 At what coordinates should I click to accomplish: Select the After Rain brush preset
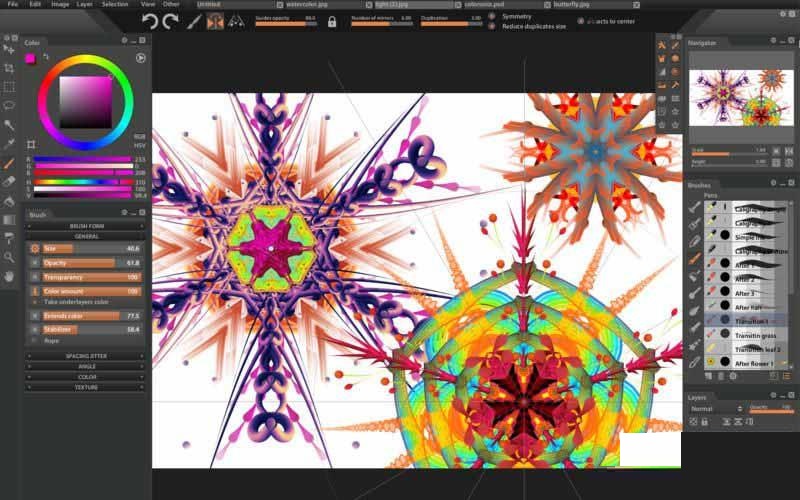745,307
